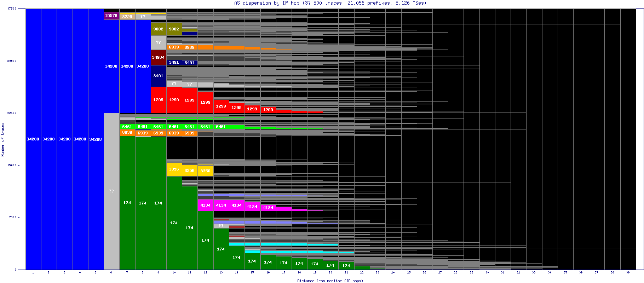644x283 pixels.
Task: Click the dark green 174 block at hop 10
Action: (x=174, y=223)
